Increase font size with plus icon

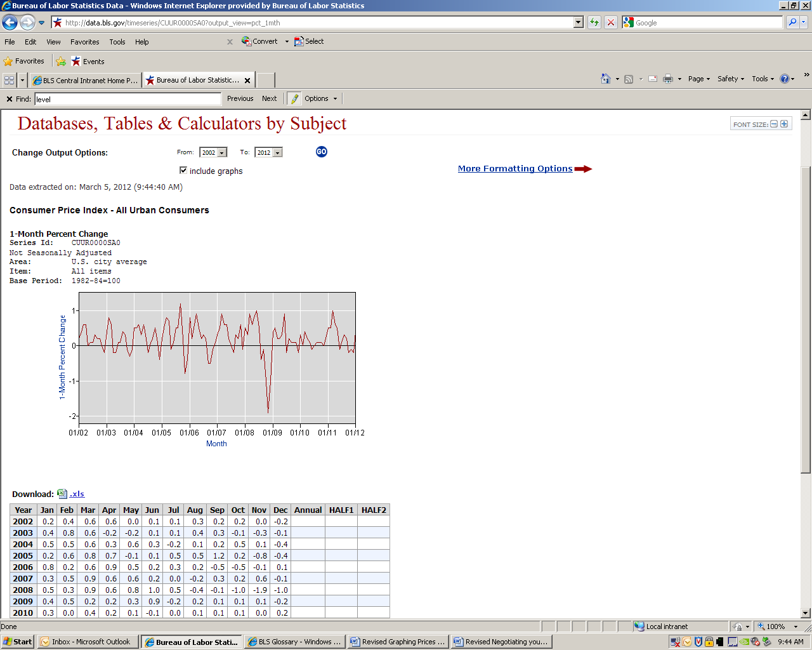[784, 124]
